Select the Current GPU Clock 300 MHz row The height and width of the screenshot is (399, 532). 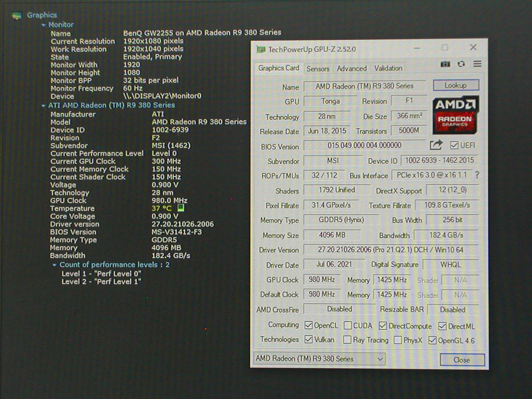(x=115, y=161)
